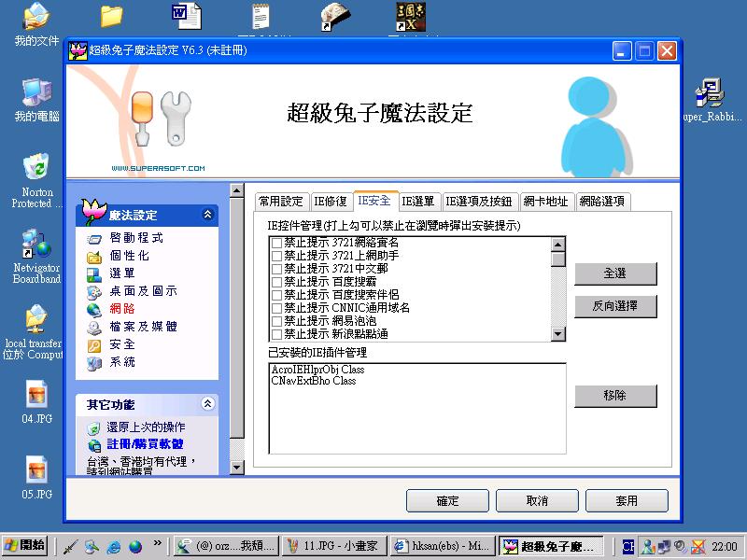Open the 05.JPG desktop file

[x=36, y=477]
